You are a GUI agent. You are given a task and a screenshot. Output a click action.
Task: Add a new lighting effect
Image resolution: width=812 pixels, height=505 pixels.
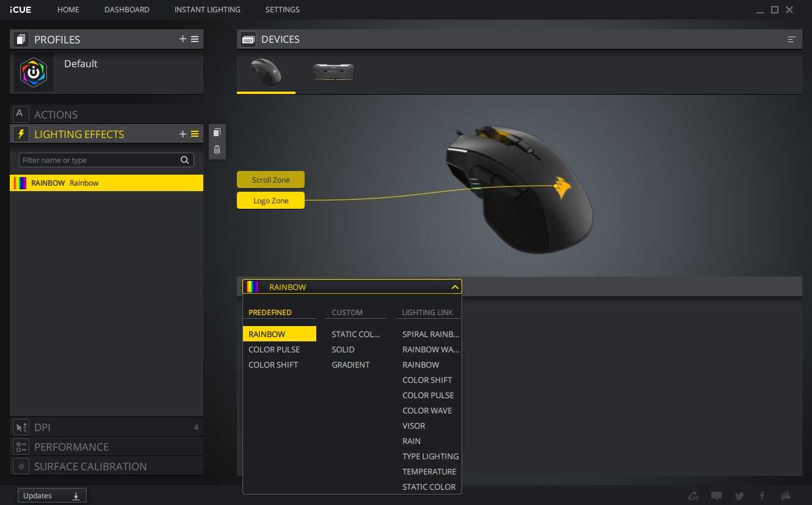point(183,134)
